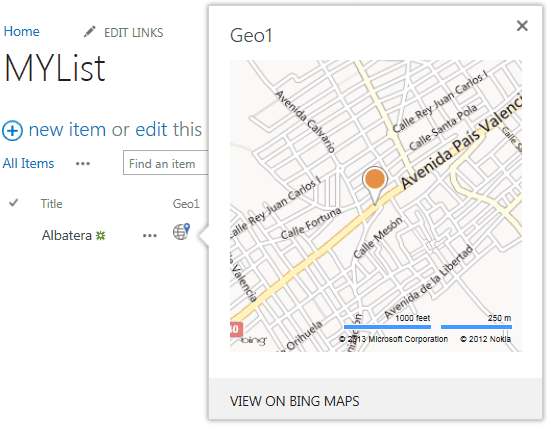Sort by the Title column header

[51, 204]
